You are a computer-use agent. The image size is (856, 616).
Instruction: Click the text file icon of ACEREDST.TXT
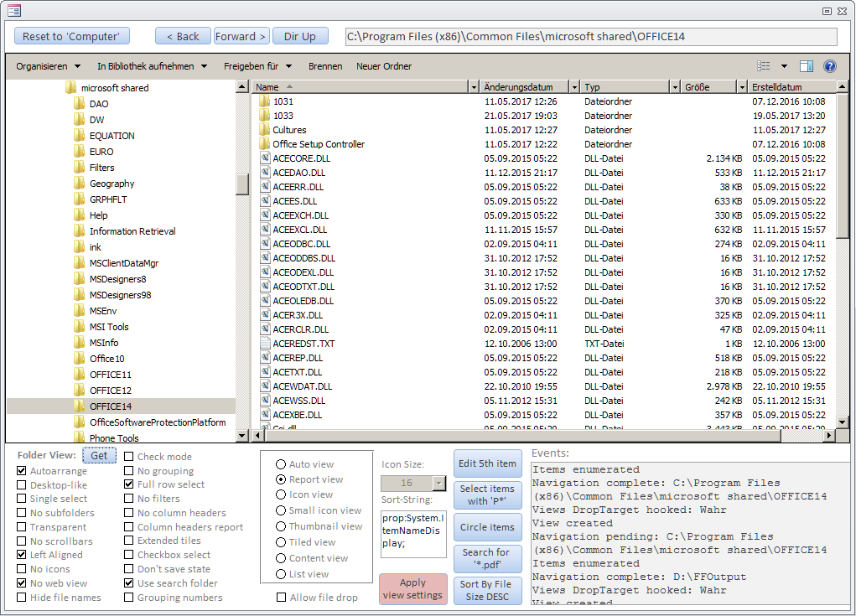pyautogui.click(x=265, y=343)
